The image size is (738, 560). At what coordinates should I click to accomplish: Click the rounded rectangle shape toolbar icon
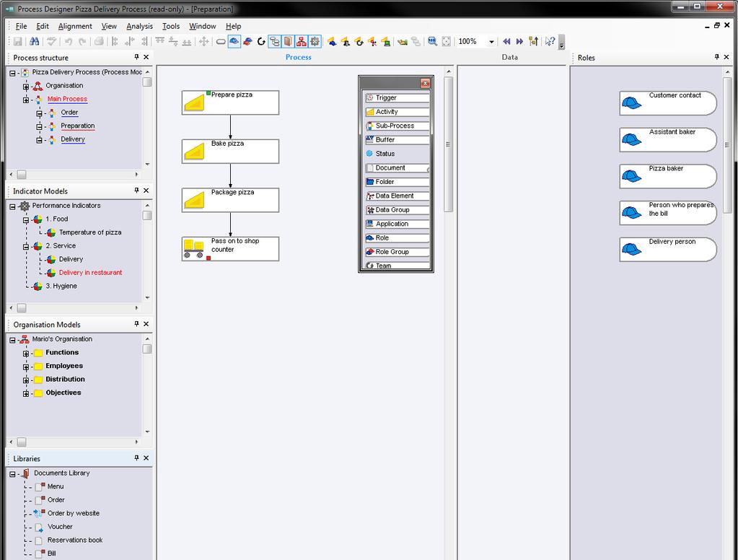[221, 41]
